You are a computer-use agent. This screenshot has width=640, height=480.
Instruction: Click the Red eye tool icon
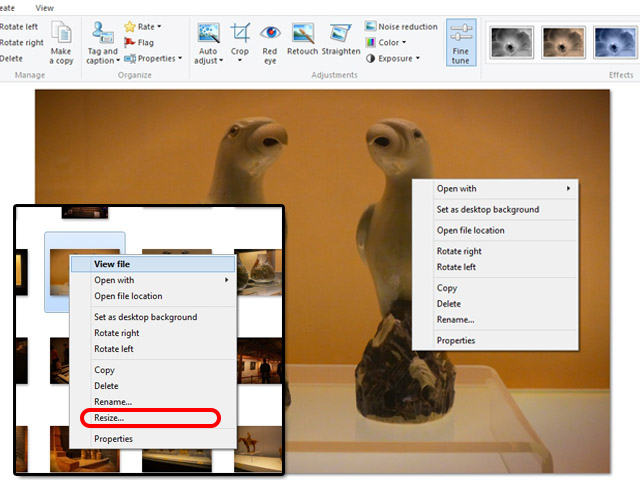pyautogui.click(x=270, y=32)
